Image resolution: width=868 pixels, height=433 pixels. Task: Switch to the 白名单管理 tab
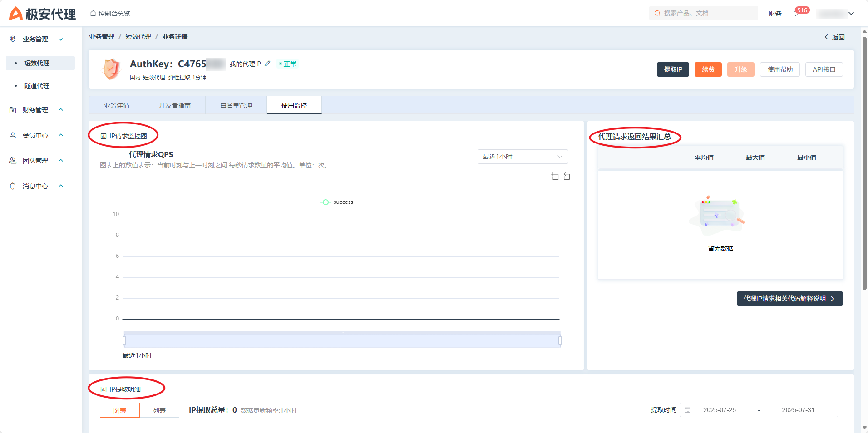click(x=236, y=105)
